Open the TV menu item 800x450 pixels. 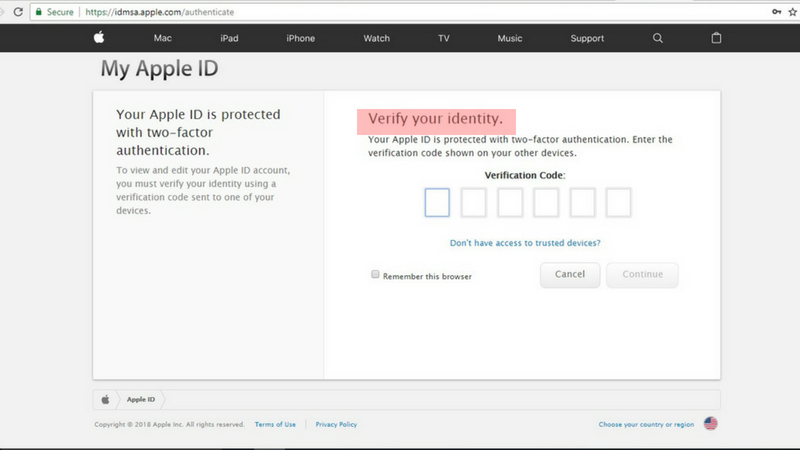coord(444,38)
